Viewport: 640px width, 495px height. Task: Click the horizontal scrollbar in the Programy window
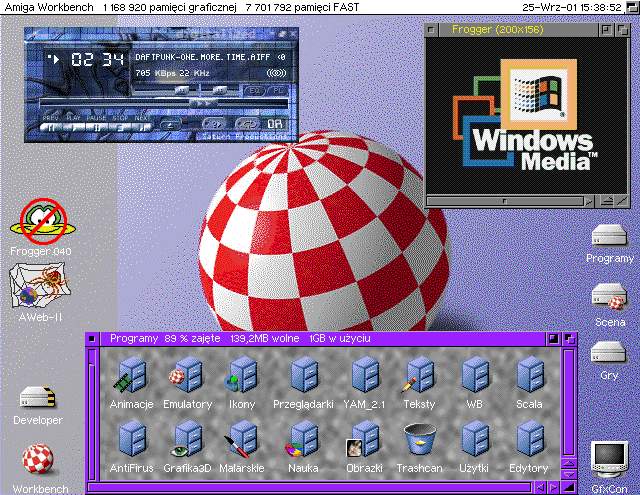tap(309, 487)
